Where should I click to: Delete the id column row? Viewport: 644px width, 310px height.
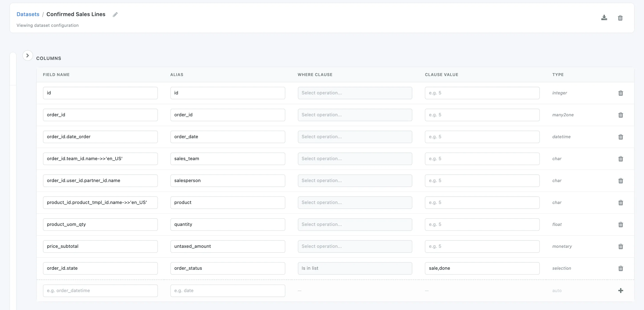[x=621, y=93]
